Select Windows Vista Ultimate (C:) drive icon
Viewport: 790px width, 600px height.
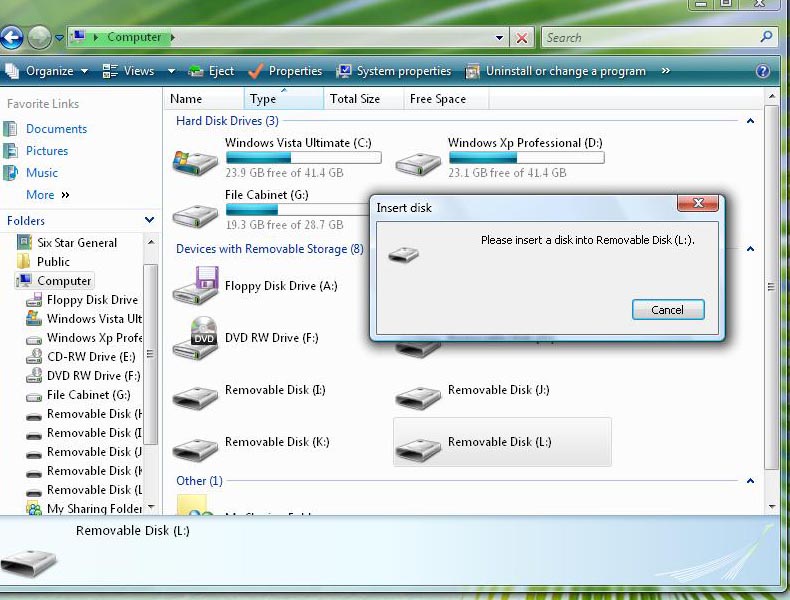(195, 162)
